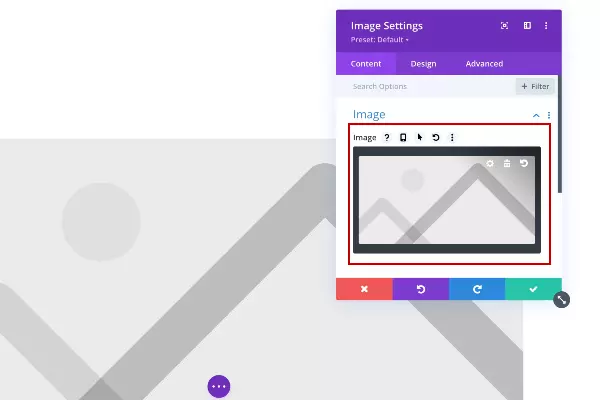600x400 pixels.
Task: Click the Filter button
Action: (535, 87)
